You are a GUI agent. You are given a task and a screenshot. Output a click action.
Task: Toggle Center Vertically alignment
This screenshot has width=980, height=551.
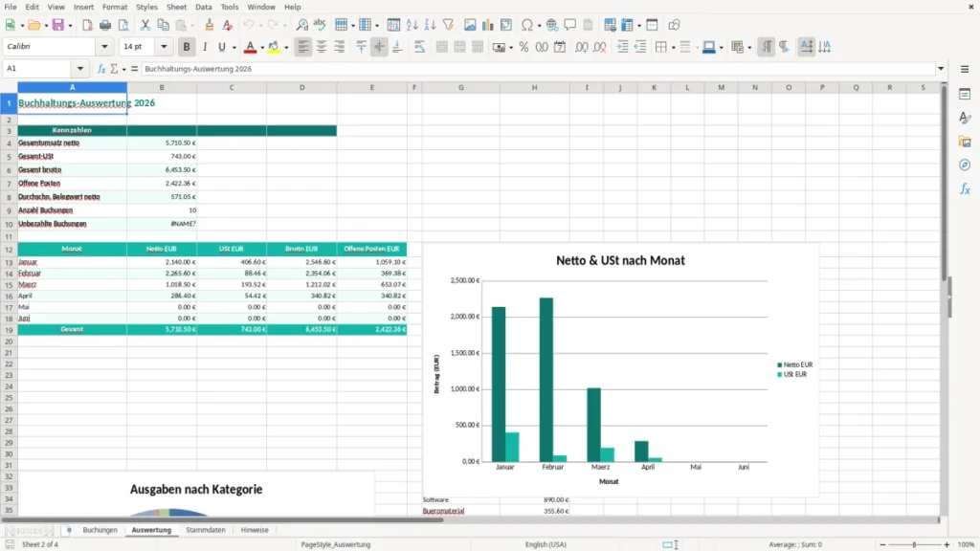click(379, 47)
